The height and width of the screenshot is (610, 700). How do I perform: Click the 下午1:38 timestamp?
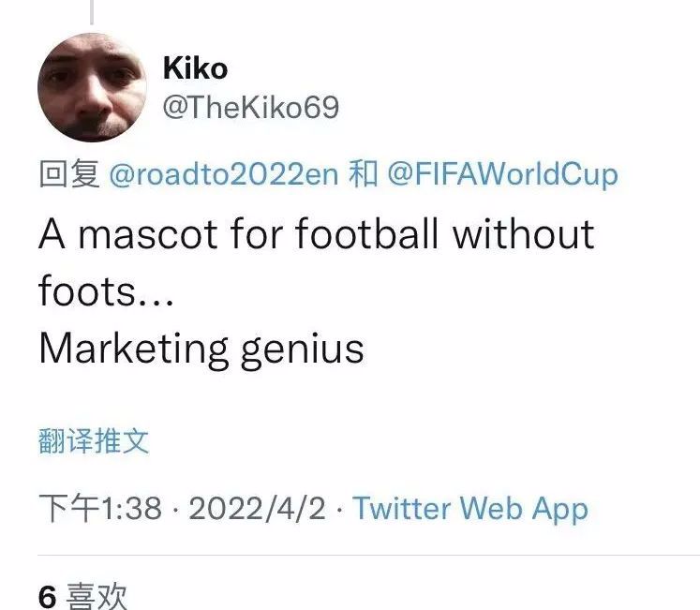pyautogui.click(x=100, y=508)
